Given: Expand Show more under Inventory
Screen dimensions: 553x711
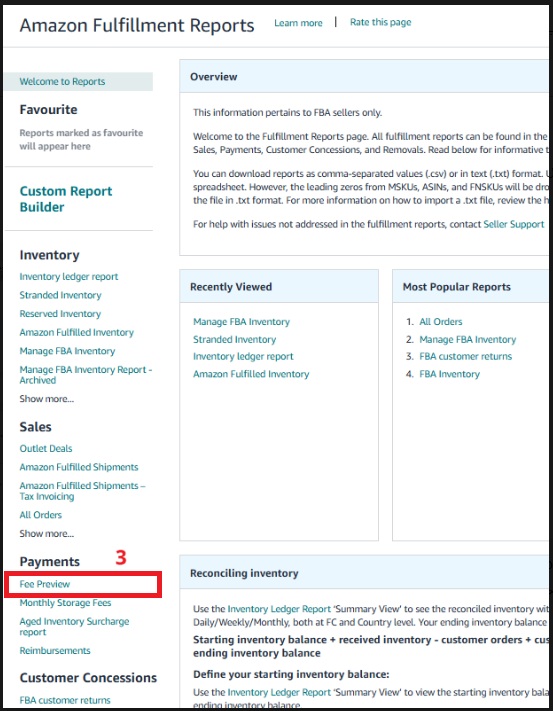Looking at the screenshot, I should [46, 399].
